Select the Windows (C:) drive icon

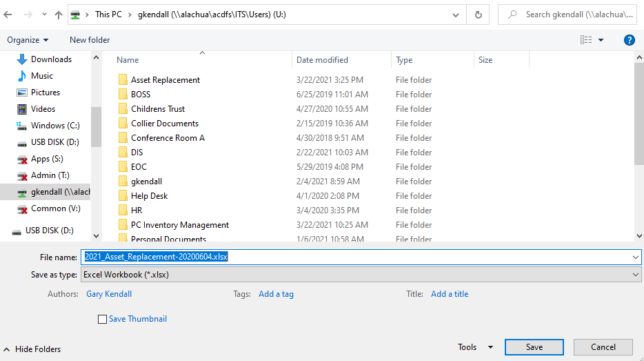(x=21, y=126)
